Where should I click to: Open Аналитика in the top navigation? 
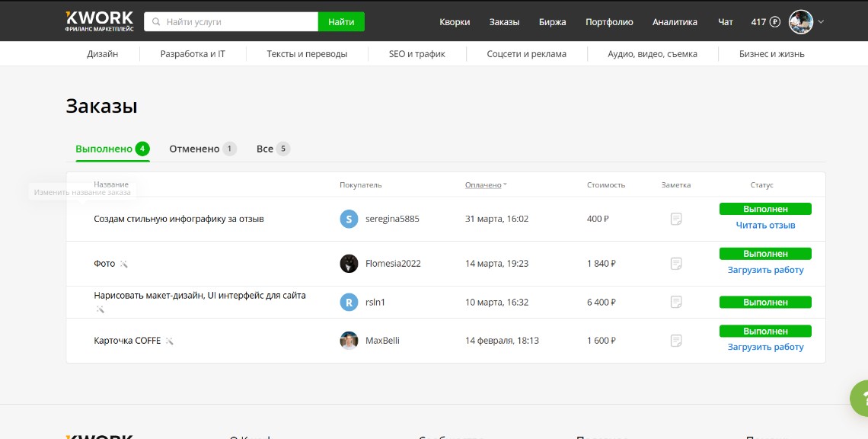tap(675, 22)
